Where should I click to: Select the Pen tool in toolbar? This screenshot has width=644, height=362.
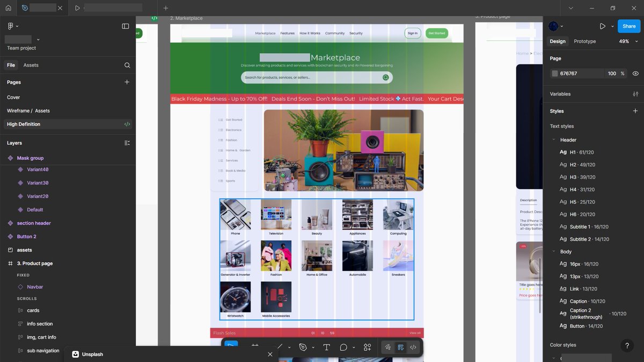303,348
